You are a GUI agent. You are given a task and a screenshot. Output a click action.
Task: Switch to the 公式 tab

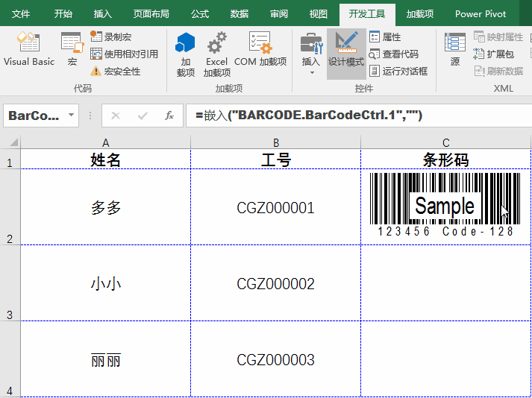(x=200, y=14)
